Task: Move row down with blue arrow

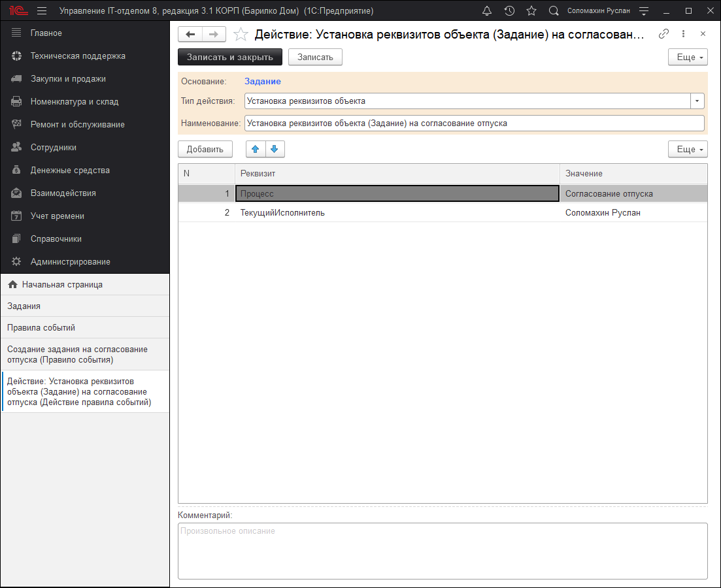Action: point(274,150)
